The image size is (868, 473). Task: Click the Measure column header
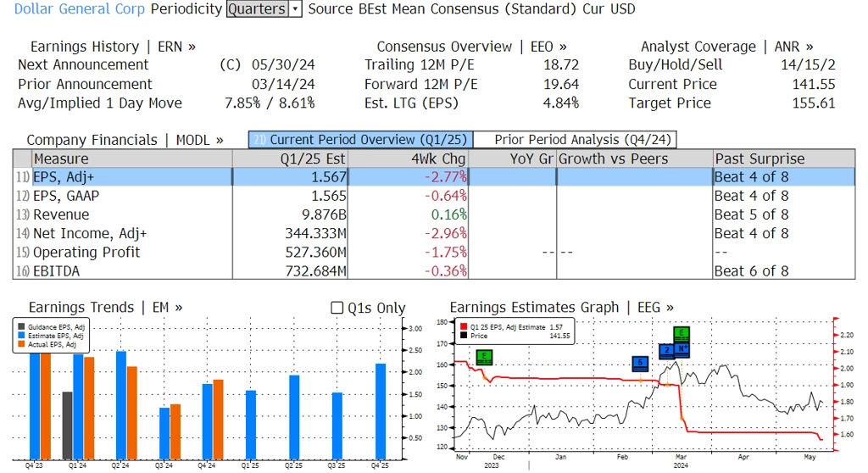tap(131, 159)
